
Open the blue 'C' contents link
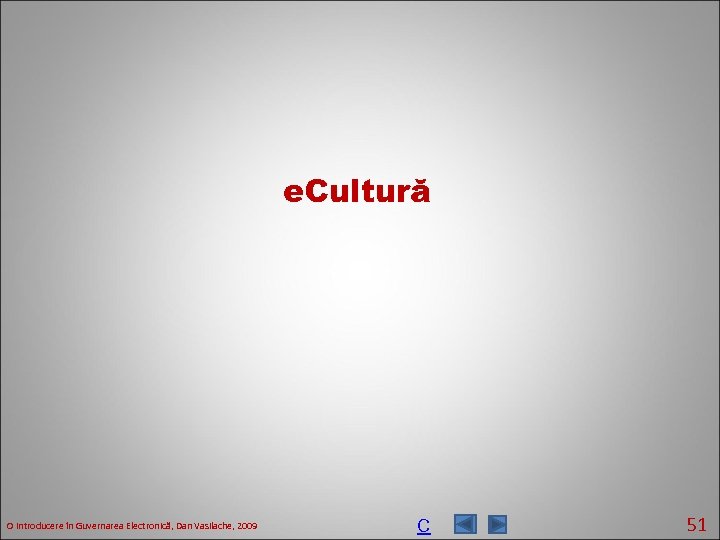click(x=423, y=525)
